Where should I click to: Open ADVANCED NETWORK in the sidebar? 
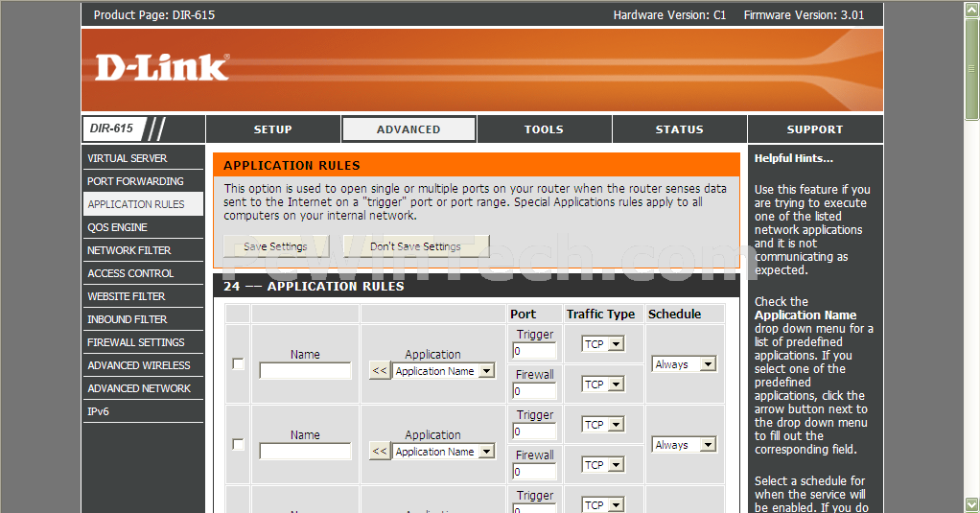(143, 388)
